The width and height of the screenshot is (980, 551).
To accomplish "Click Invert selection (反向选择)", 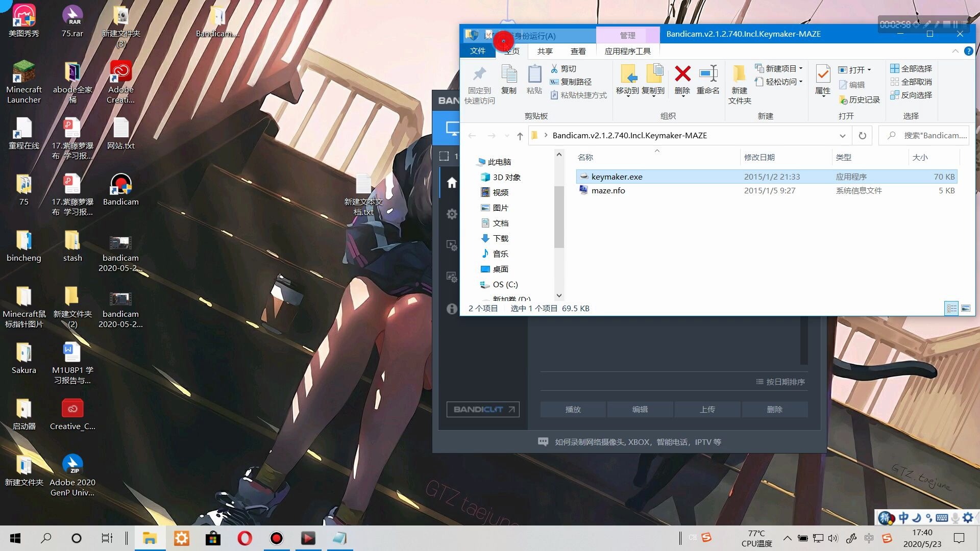I will click(x=911, y=95).
